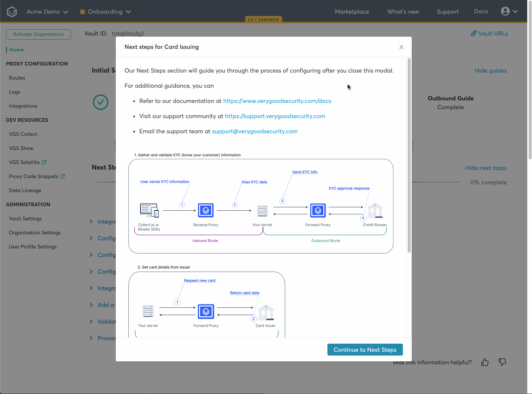Open What's new in the top navigation
The image size is (532, 394).
tap(403, 12)
